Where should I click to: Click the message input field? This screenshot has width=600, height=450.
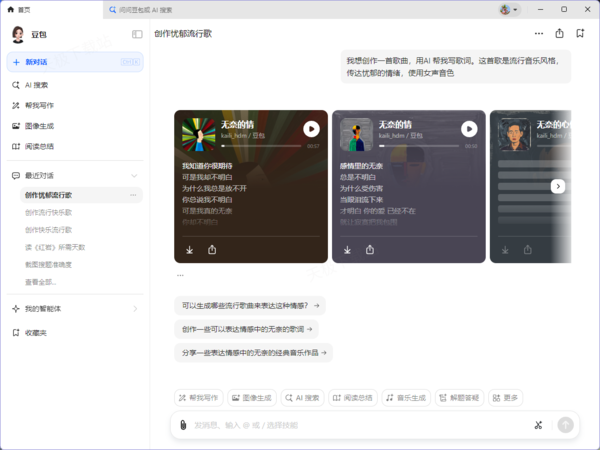[350, 425]
